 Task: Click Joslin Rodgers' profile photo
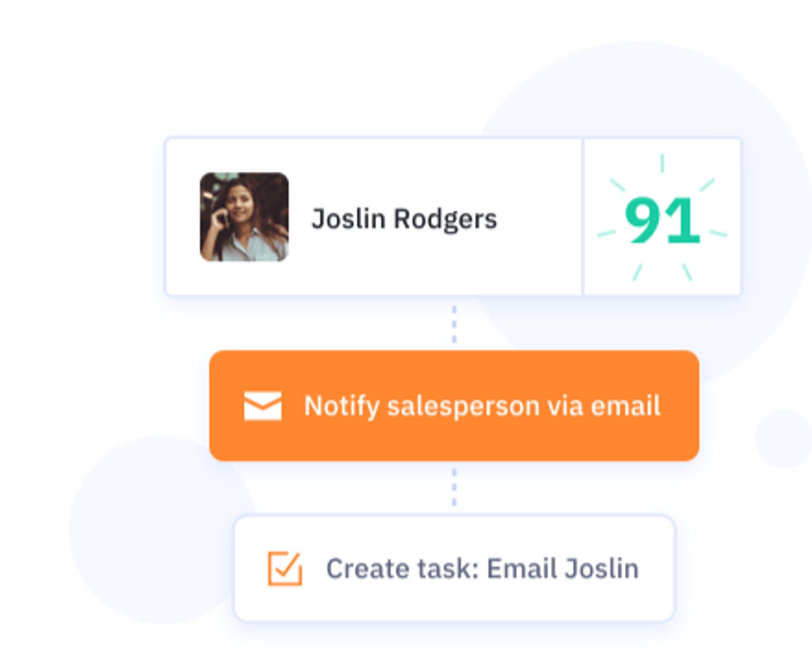point(244,217)
